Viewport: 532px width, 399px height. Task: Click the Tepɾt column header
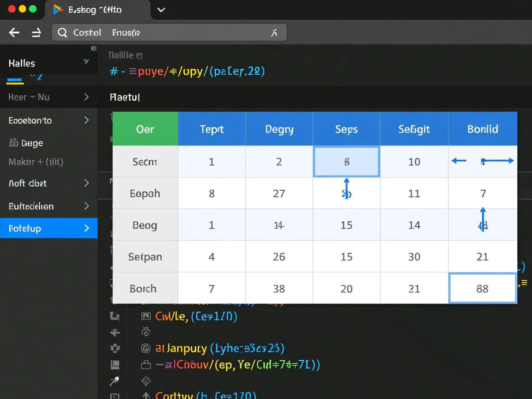(x=212, y=129)
